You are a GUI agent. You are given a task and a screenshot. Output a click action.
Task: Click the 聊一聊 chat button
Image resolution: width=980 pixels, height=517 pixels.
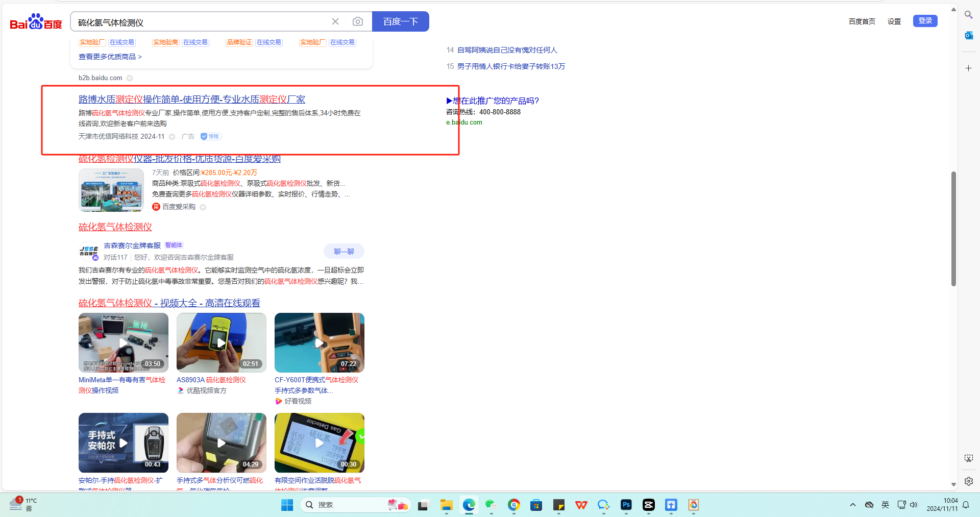(344, 251)
